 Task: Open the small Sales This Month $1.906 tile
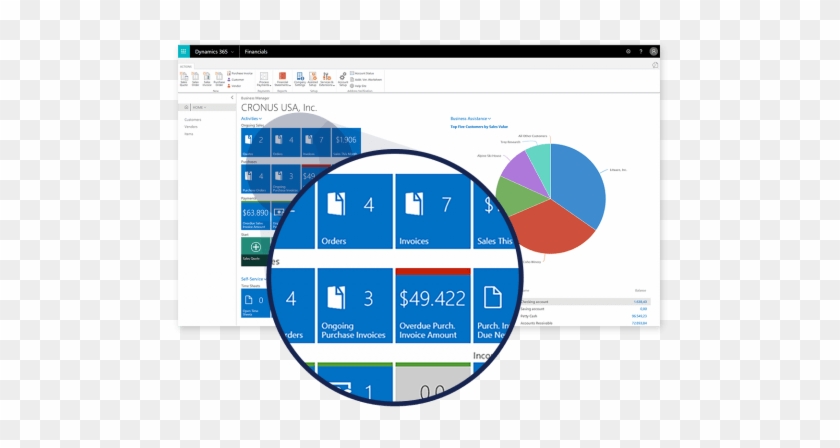346,143
